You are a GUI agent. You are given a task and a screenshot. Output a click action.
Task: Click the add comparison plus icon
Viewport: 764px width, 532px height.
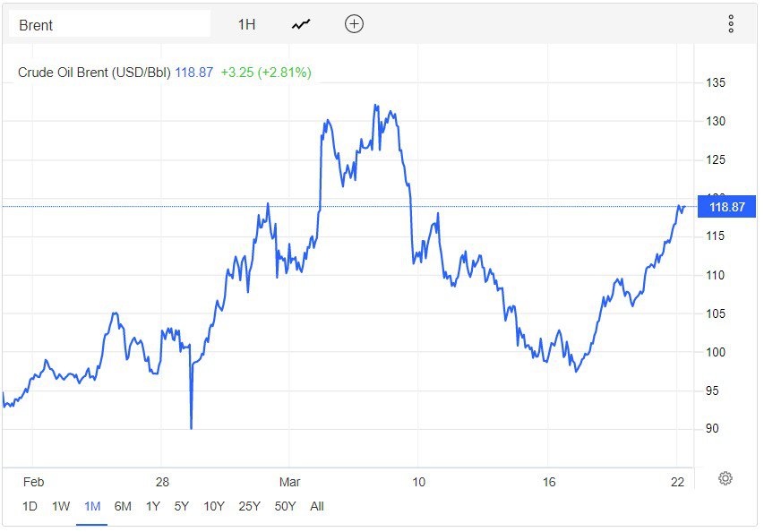(x=354, y=24)
